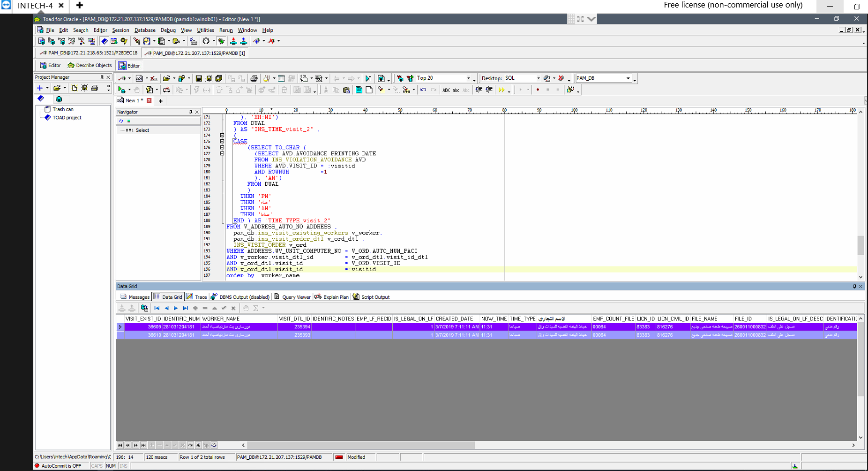This screenshot has width=868, height=471.
Task: Click the data grid horizontal scrollbar
Action: click(x=361, y=445)
